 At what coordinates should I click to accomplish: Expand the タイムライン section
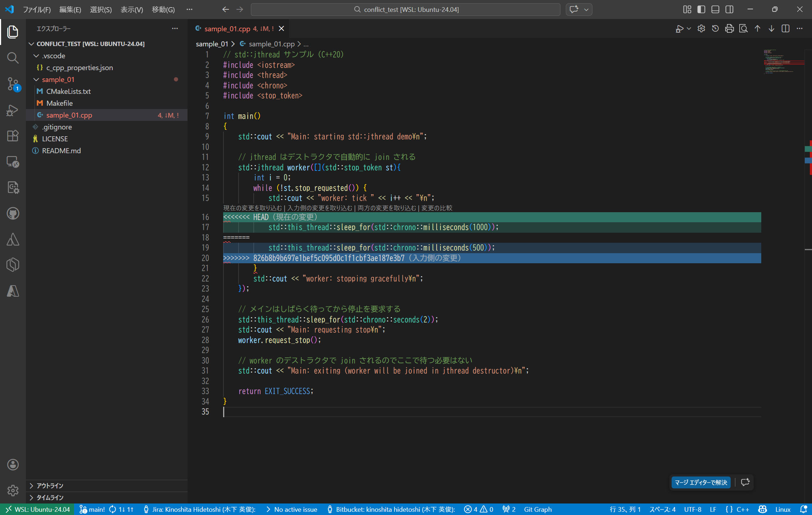(50, 498)
